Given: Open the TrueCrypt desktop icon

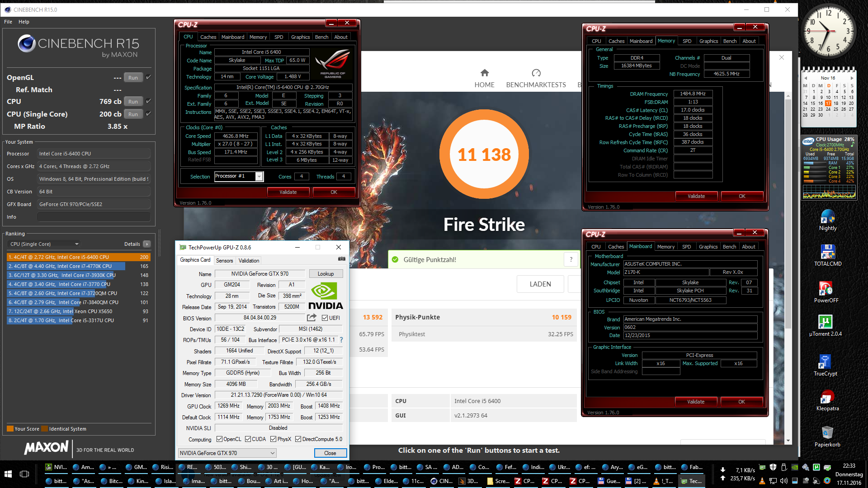Looking at the screenshot, I should (826, 365).
